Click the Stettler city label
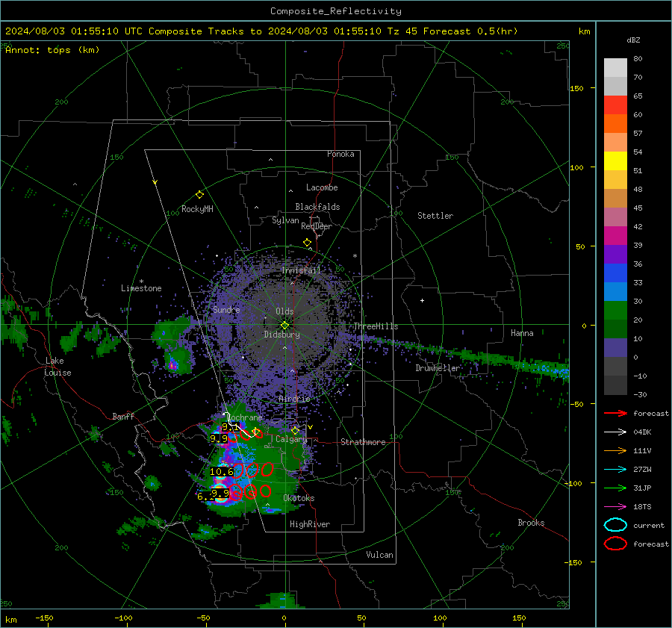The image size is (672, 628). pos(435,216)
